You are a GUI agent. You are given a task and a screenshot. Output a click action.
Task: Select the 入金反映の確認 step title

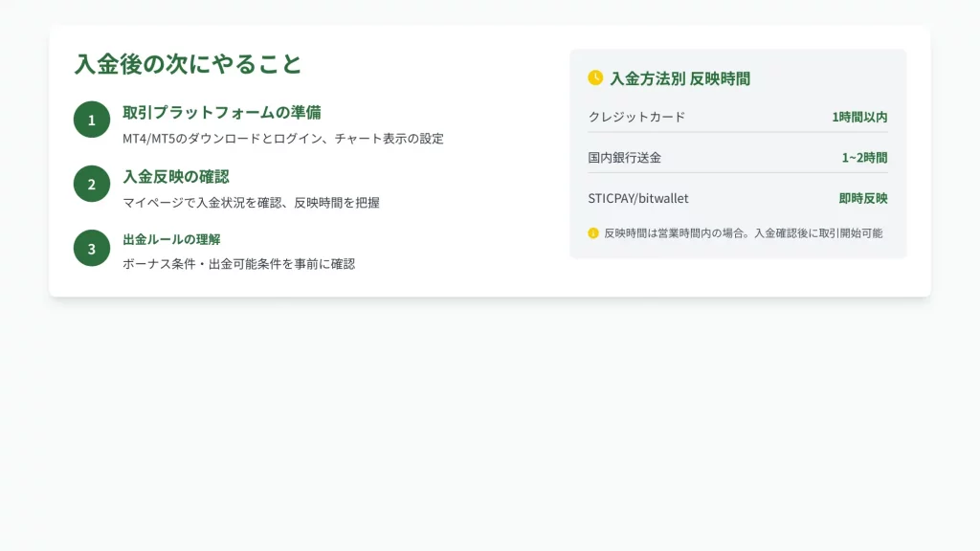[175, 177]
